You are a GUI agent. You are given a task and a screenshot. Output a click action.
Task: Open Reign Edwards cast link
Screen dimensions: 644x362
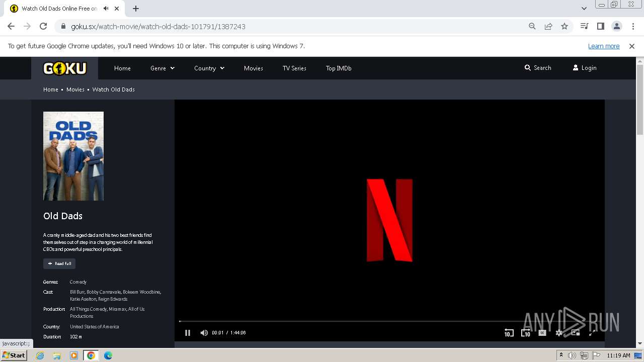tap(113, 299)
